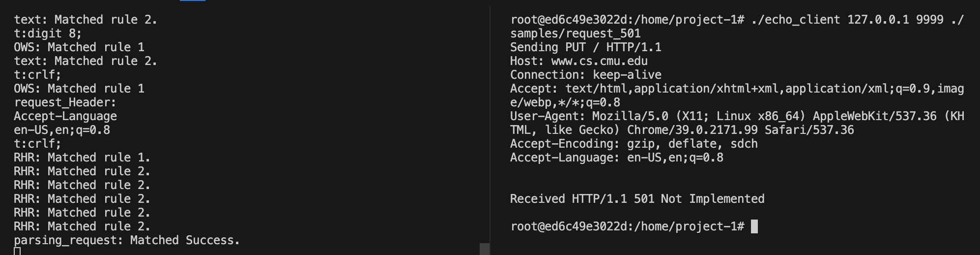Click 'Accept-Encoding: gzip, deflate, sdch' line
Viewport: 980px width, 255px height.
point(634,144)
